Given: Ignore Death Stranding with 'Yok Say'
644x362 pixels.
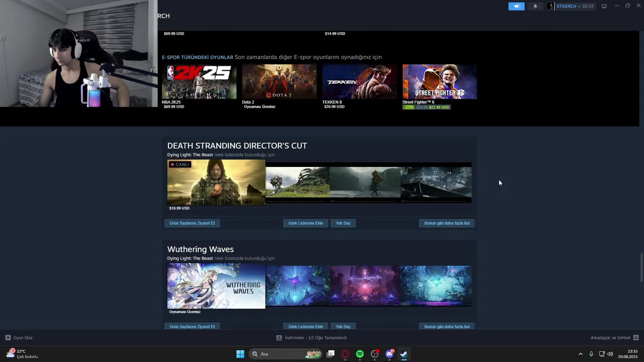Looking at the screenshot, I should click(x=343, y=223).
